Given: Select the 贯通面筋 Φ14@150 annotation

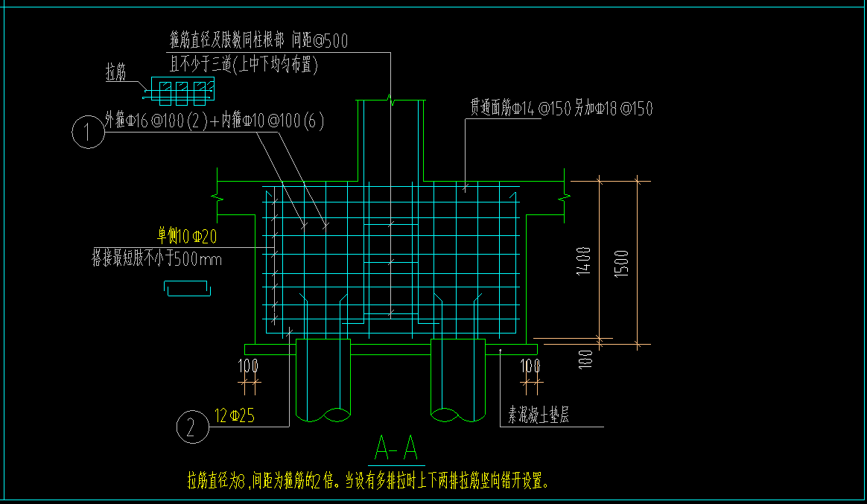Looking at the screenshot, I should tap(561, 108).
